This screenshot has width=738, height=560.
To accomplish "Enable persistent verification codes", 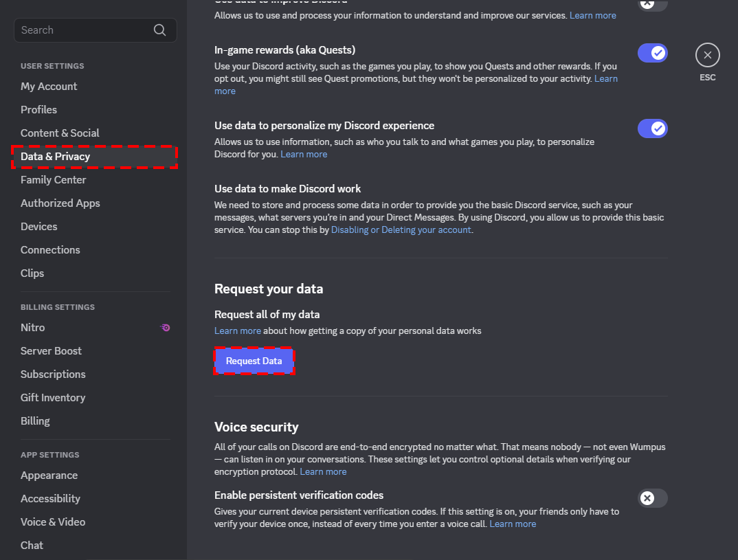I will coord(652,498).
